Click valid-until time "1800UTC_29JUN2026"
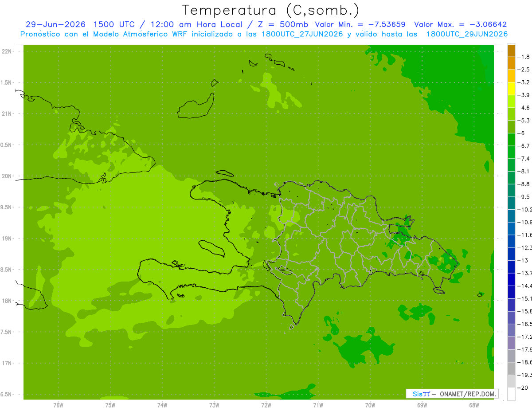Viewport: 532px width, 411px height. click(467, 34)
